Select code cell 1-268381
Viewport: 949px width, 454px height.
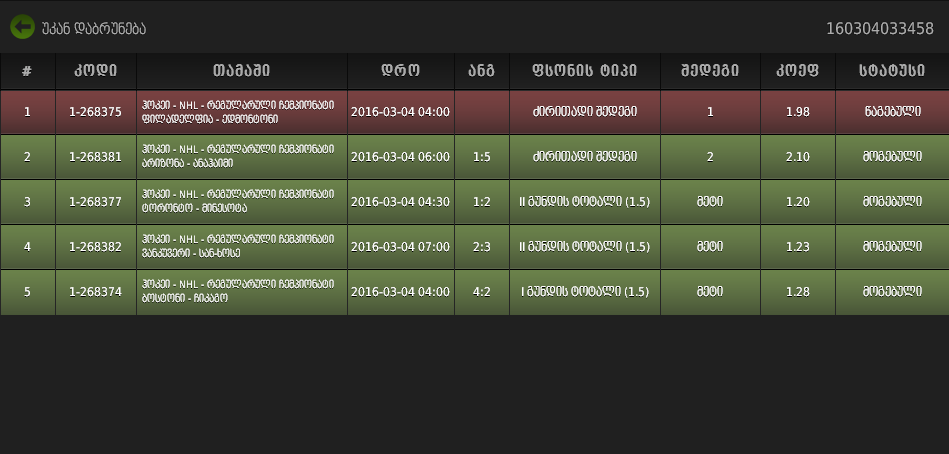96,157
